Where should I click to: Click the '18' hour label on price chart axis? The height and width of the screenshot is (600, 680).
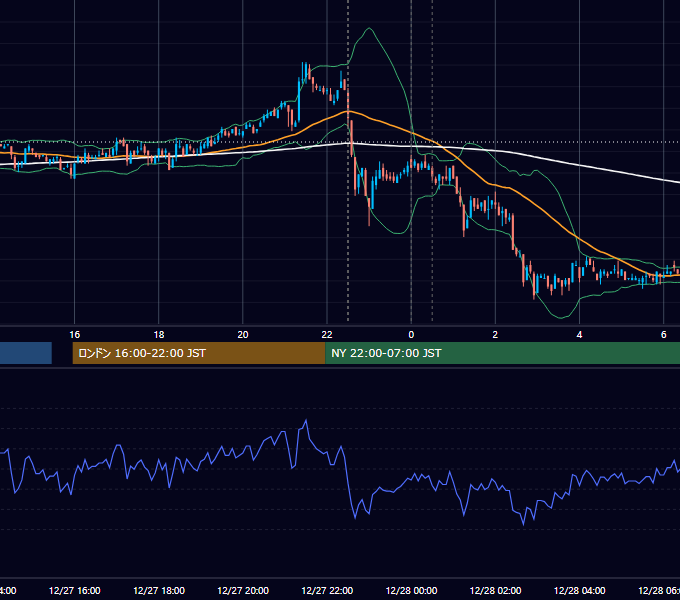tap(159, 334)
